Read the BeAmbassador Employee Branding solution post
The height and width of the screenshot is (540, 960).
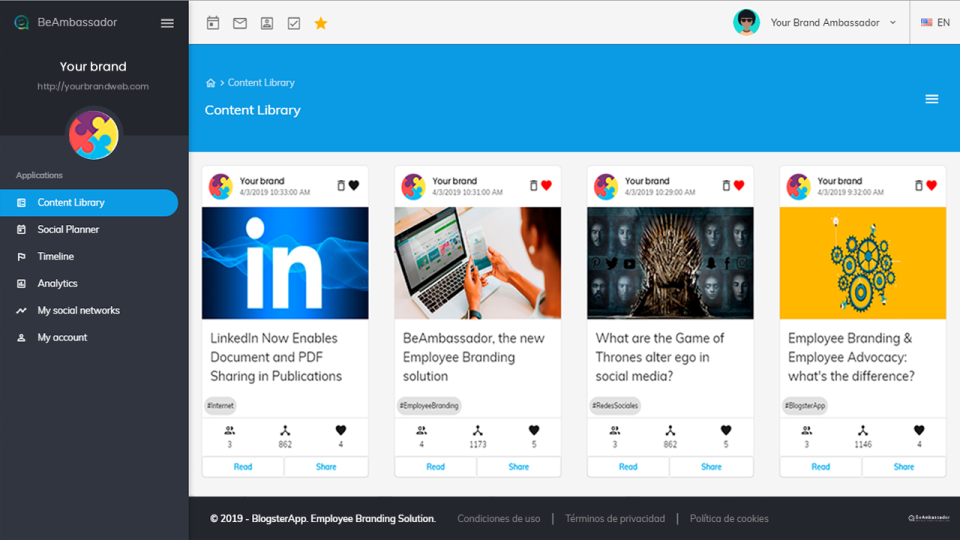(x=435, y=467)
